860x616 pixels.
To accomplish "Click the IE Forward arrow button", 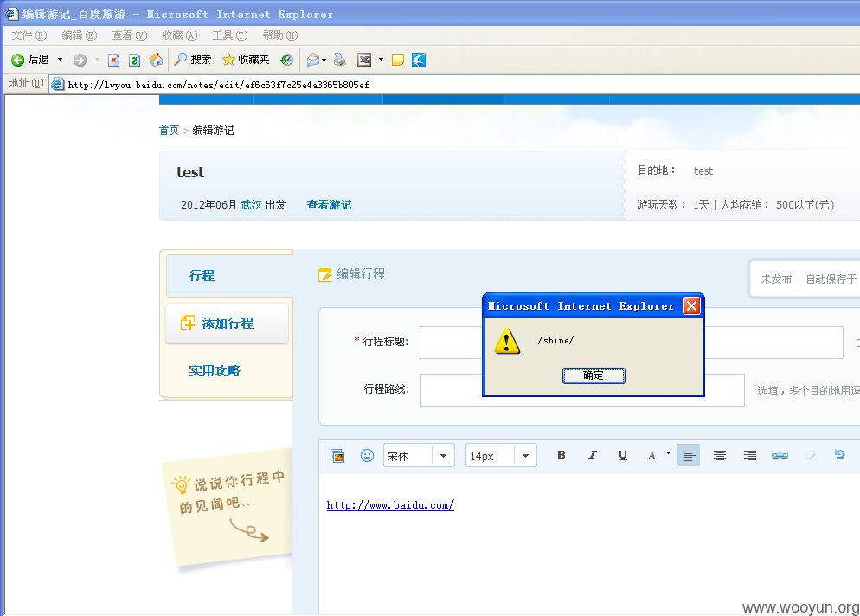I will (80, 60).
